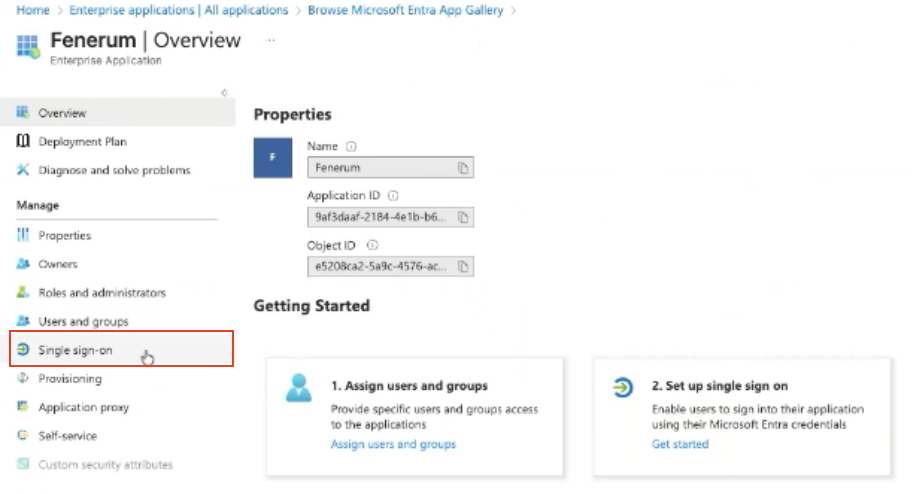Open Diagnose and solve problems
The image size is (912, 494).
click(114, 170)
